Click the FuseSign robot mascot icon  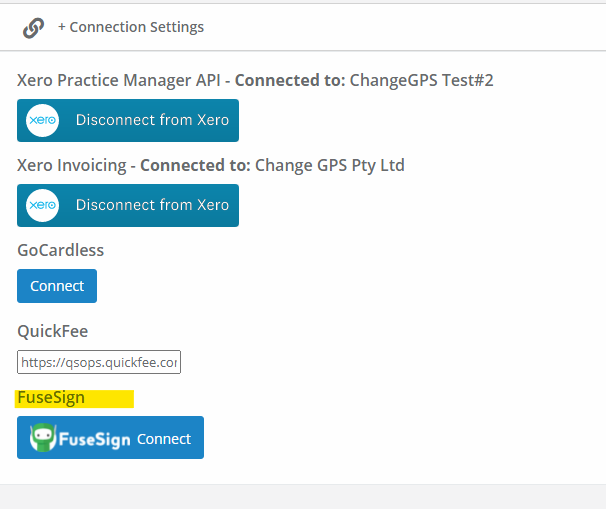[43, 438]
